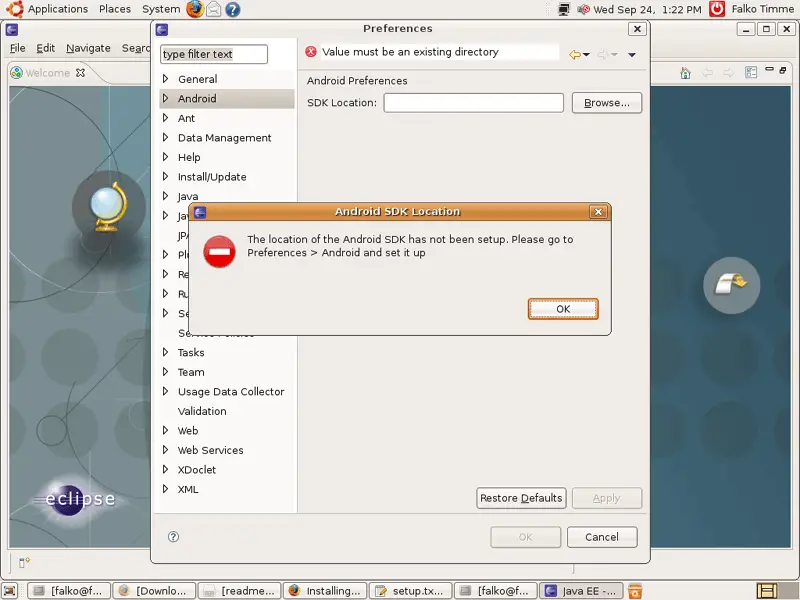800x600 pixels.
Task: Select Validation in the preferences tree
Action: tap(202, 411)
